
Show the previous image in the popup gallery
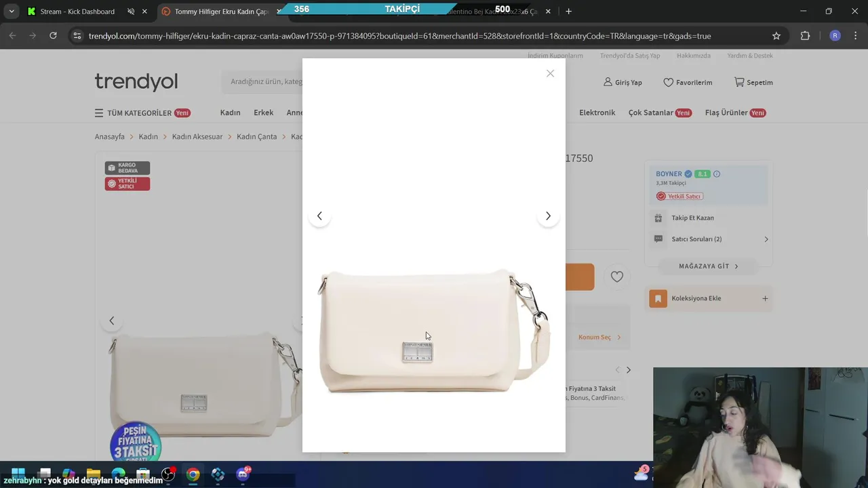[x=319, y=216]
